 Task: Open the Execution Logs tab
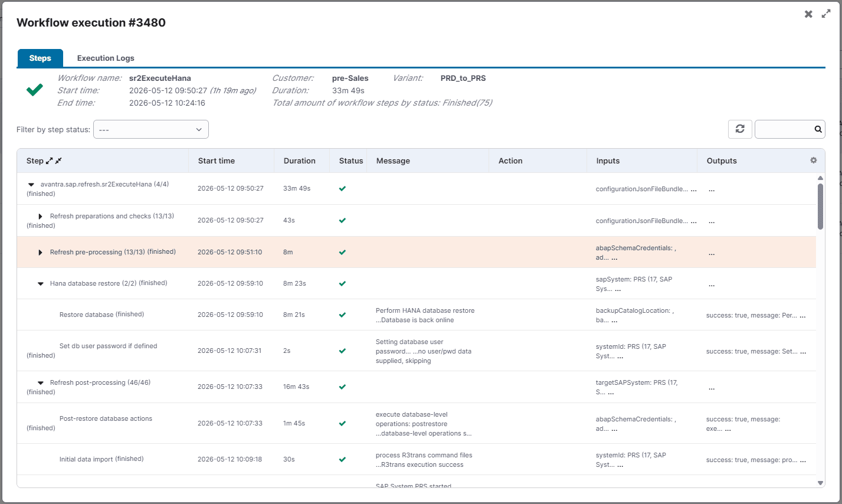coord(106,58)
